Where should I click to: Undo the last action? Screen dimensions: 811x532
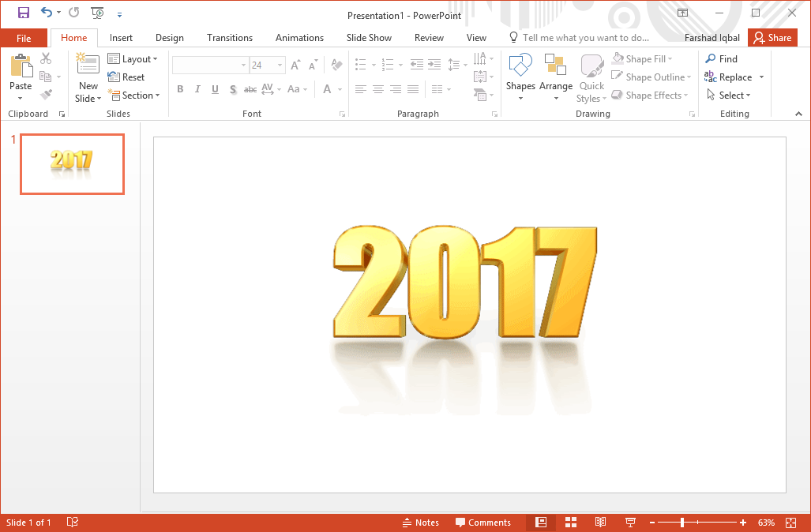click(46, 13)
